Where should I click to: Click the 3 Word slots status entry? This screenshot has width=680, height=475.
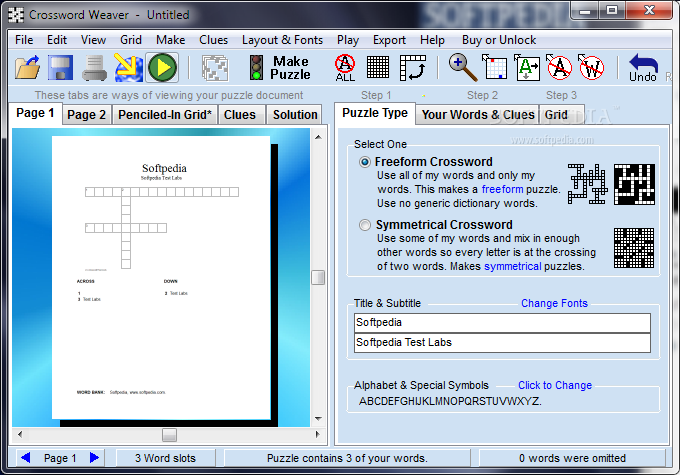coord(165,458)
